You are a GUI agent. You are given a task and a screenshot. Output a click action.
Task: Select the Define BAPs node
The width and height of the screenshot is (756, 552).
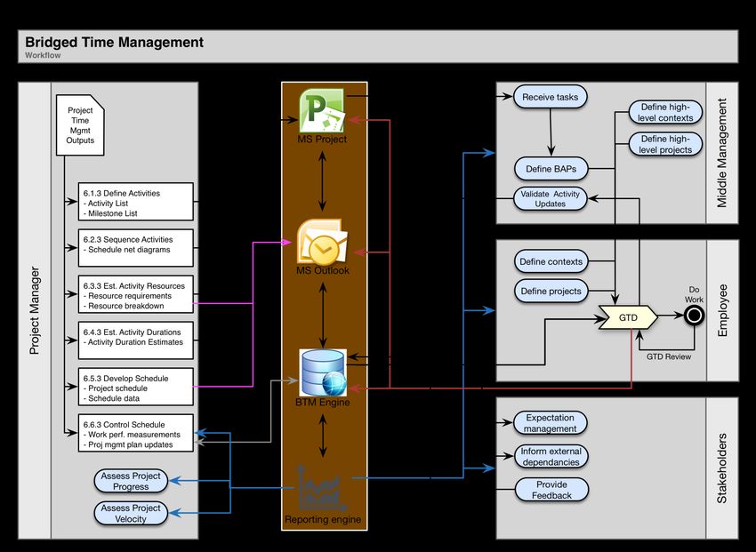tap(551, 169)
